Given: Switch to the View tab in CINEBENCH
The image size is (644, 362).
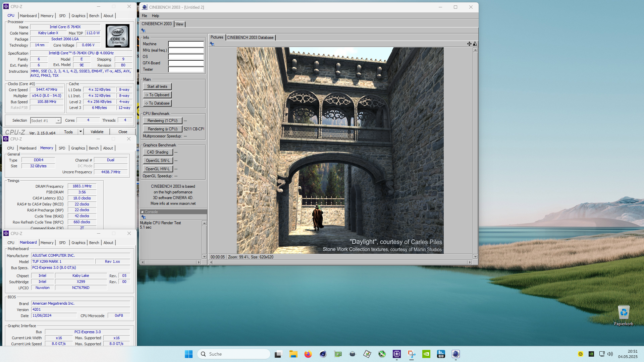Looking at the screenshot, I should [x=179, y=24].
